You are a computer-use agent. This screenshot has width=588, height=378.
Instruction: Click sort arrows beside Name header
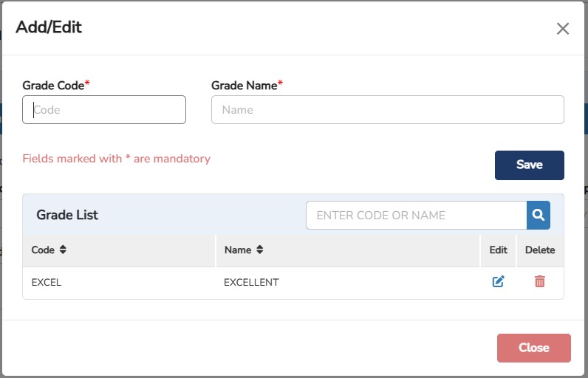click(x=259, y=250)
